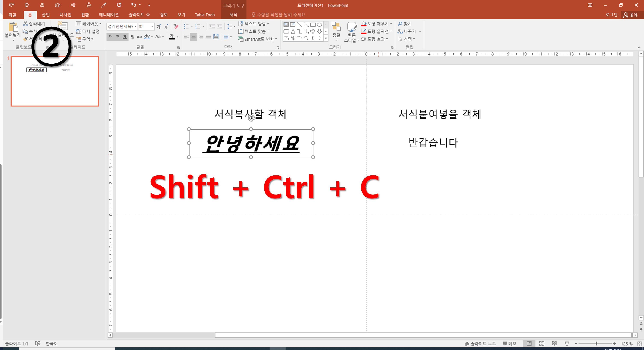
Task: Toggle bold formatting button
Action: click(110, 37)
